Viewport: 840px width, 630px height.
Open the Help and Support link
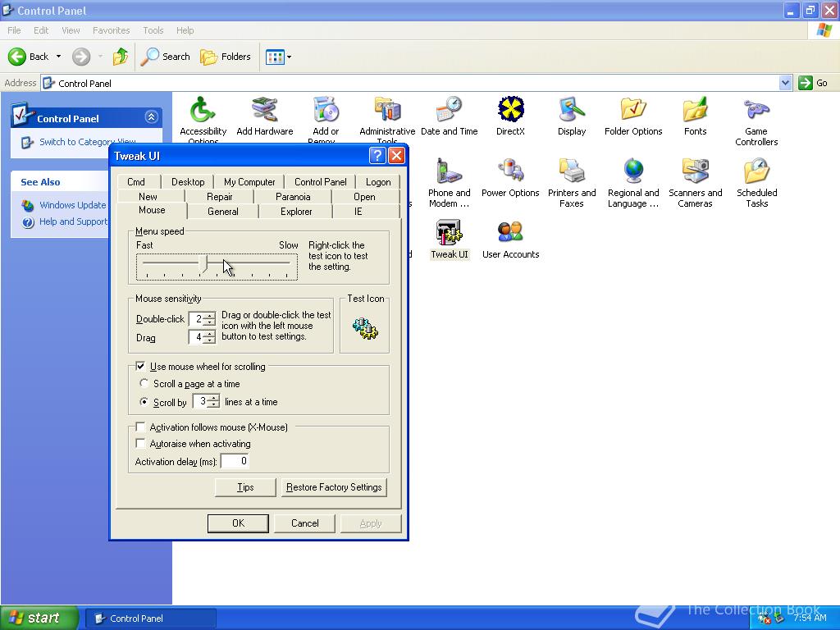click(73, 221)
